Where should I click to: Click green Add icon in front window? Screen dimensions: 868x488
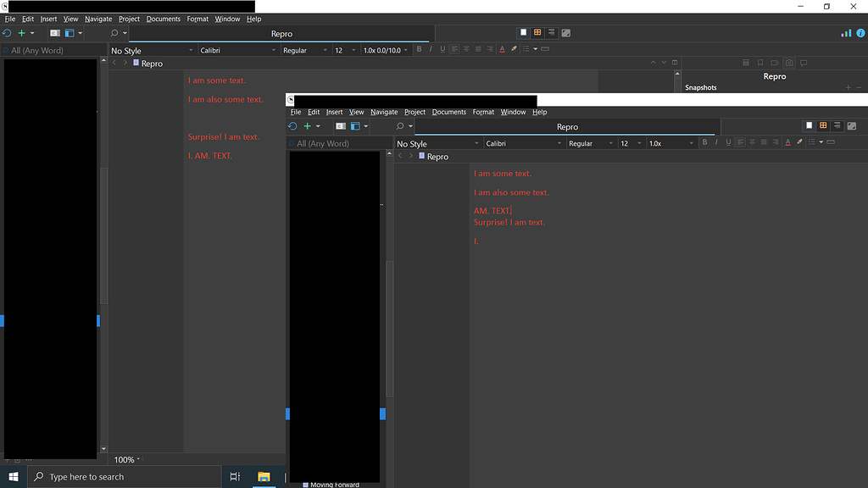click(x=307, y=126)
